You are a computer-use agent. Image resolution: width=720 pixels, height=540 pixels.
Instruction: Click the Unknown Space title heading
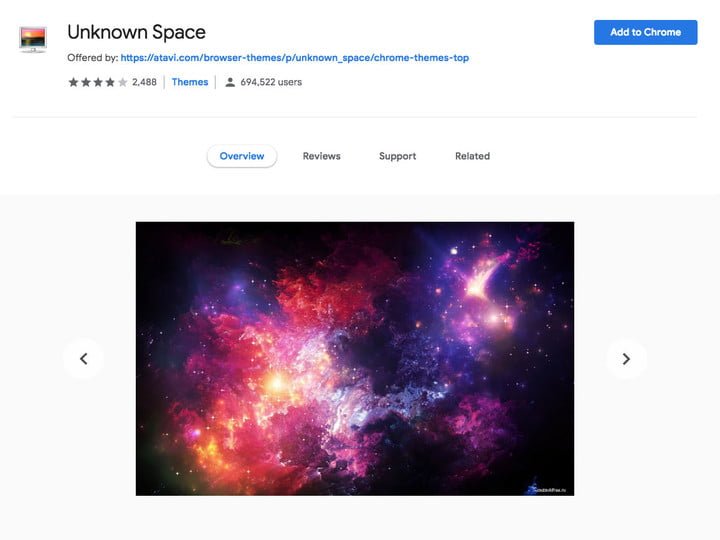136,32
